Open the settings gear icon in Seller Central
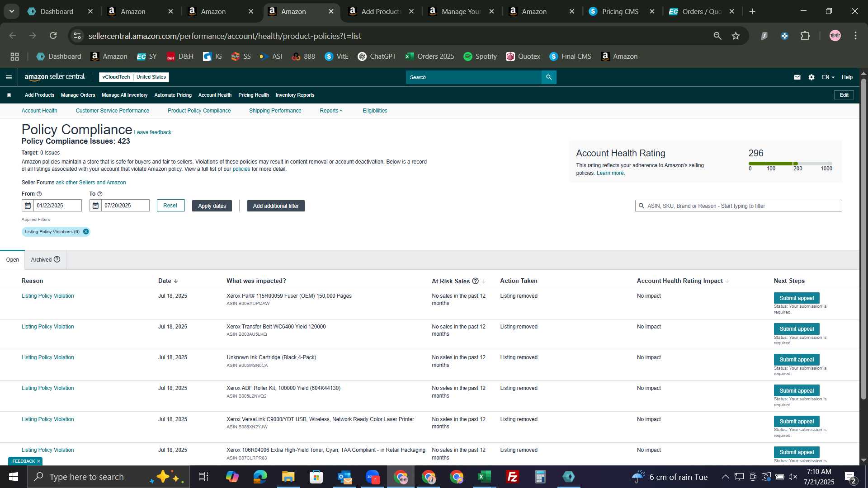This screenshot has height=488, width=868. point(811,77)
